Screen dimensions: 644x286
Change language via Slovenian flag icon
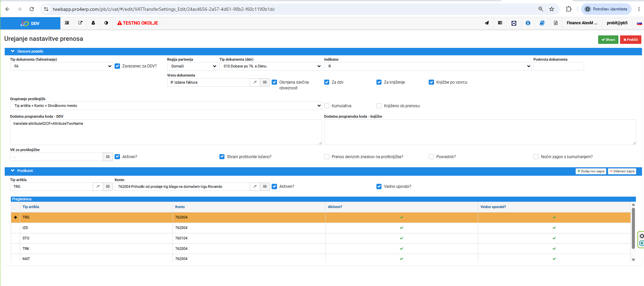pos(639,23)
